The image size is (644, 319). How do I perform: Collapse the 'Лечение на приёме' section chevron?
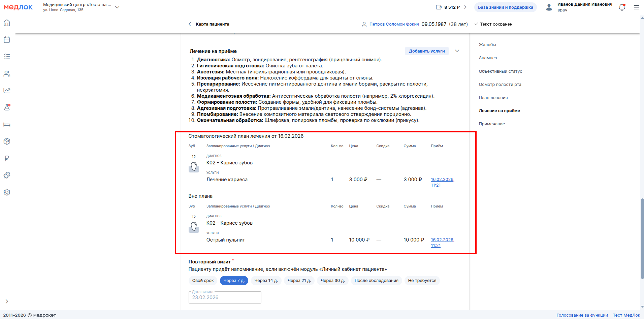coord(457,51)
